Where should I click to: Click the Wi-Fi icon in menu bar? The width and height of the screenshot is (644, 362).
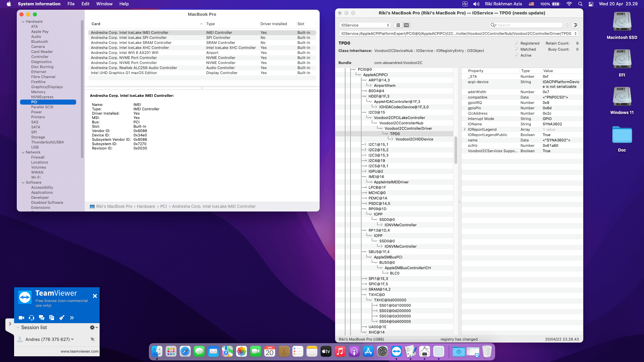click(x=569, y=4)
